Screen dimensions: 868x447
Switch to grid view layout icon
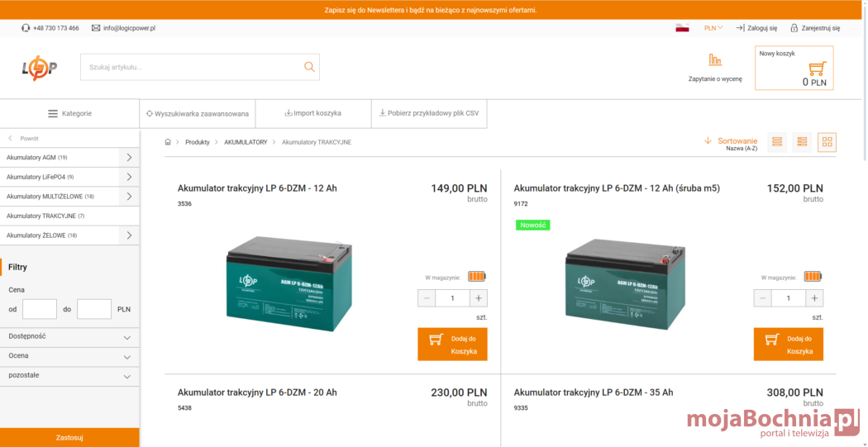pos(827,142)
